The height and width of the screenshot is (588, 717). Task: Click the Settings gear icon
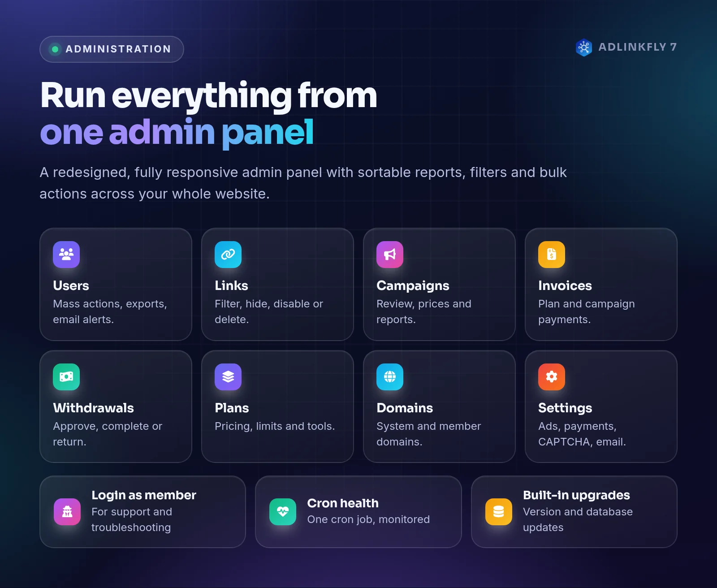coord(552,377)
